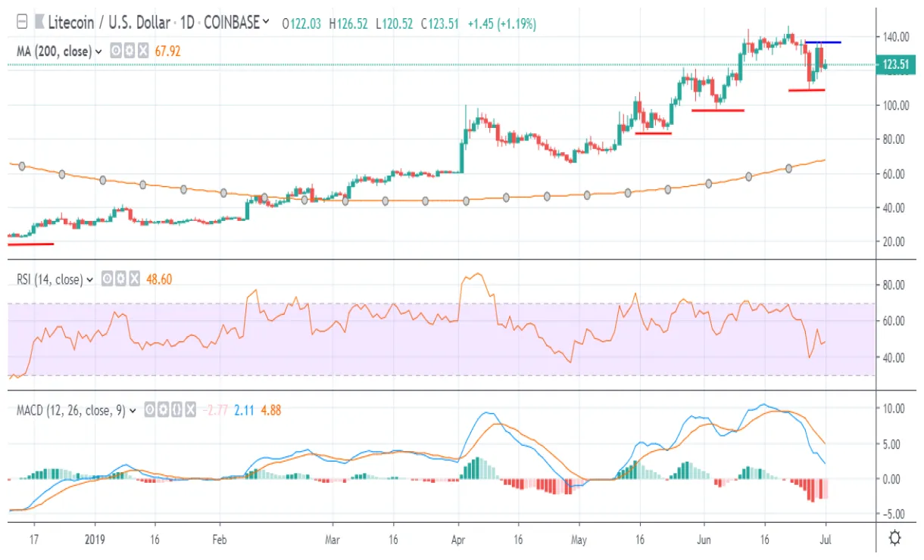
Task: Expand the RSI (14, close) dropdown
Action: (90, 278)
